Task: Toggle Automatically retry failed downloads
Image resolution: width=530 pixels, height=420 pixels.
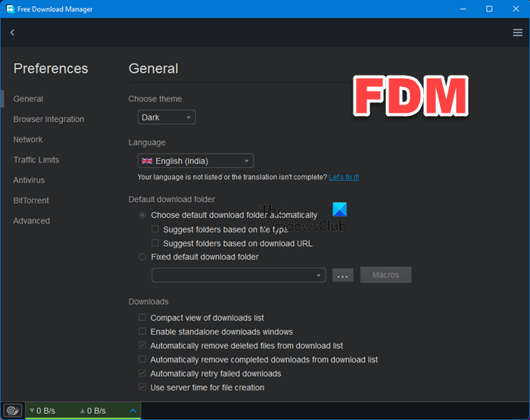Action: 142,373
